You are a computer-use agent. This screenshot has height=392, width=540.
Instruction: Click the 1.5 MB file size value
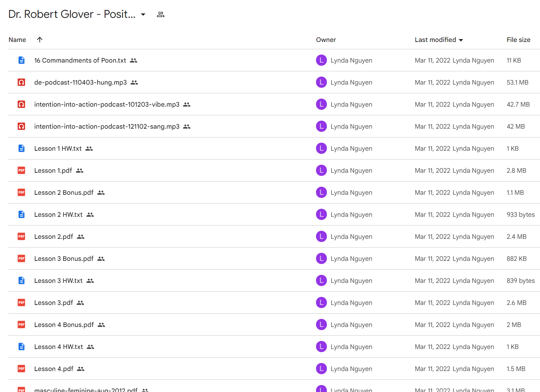point(516,369)
